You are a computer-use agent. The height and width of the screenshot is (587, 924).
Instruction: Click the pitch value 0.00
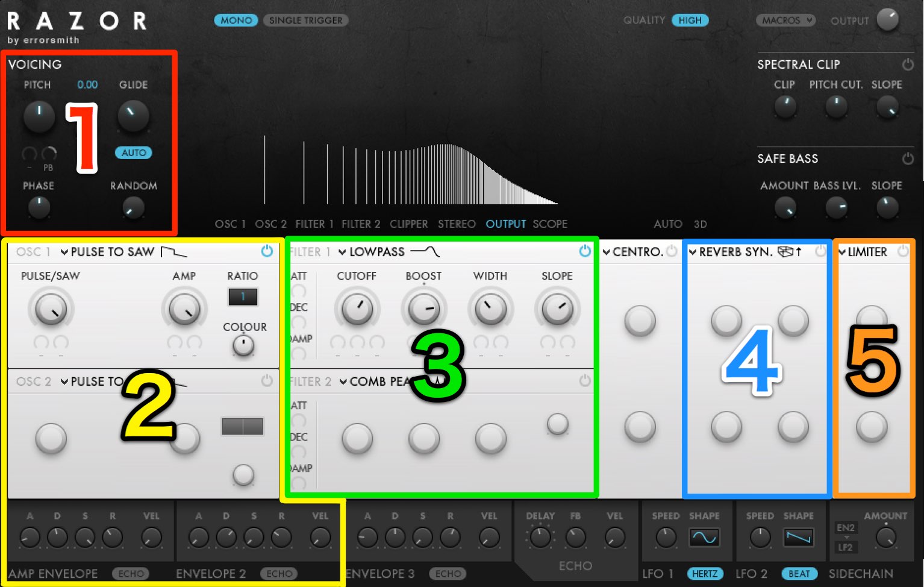click(x=87, y=84)
